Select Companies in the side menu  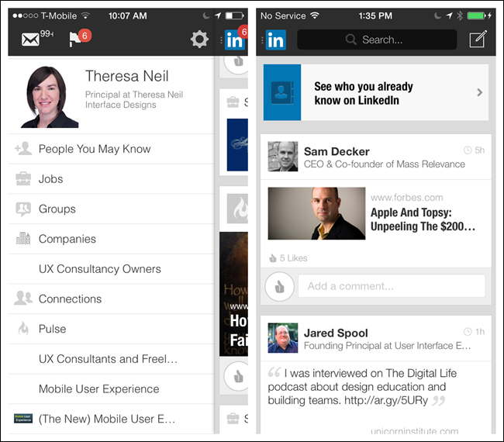[x=111, y=239]
